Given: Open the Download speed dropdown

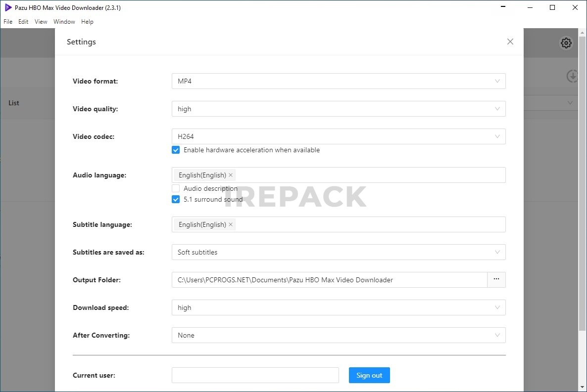Looking at the screenshot, I should (x=339, y=307).
